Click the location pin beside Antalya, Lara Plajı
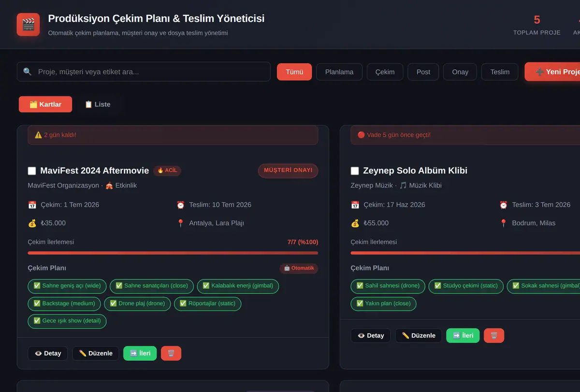Screen dimensions: 580x392 coord(181,223)
